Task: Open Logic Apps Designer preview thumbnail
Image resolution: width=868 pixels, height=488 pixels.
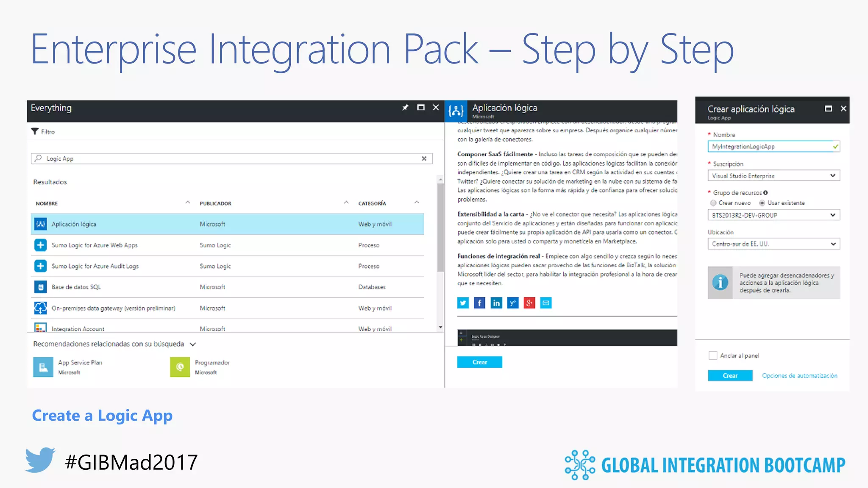Action: (567, 338)
